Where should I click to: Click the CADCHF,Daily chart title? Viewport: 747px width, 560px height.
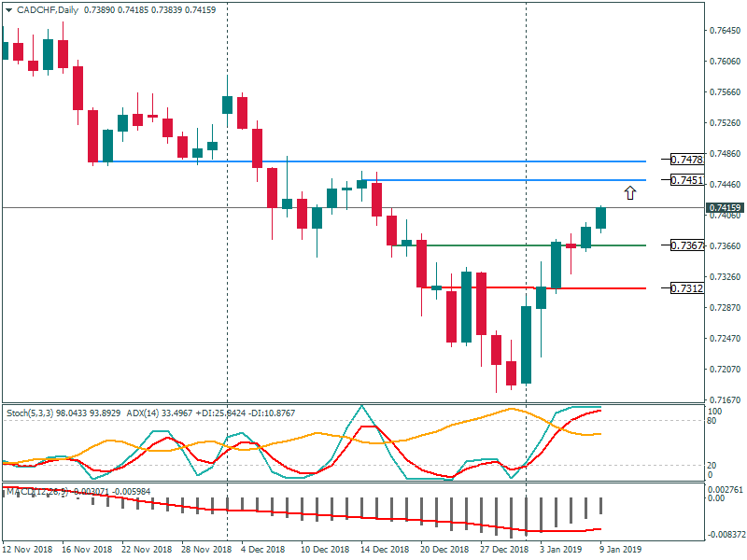(48, 10)
